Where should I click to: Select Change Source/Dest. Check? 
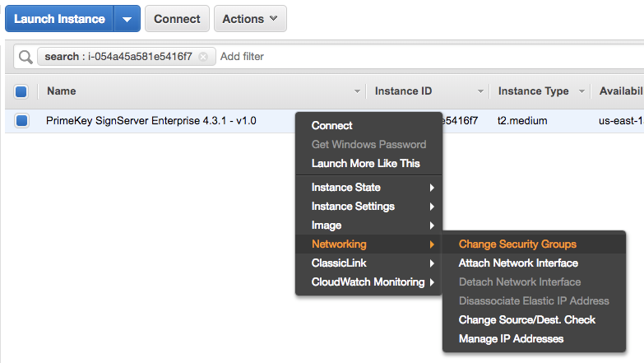point(526,319)
